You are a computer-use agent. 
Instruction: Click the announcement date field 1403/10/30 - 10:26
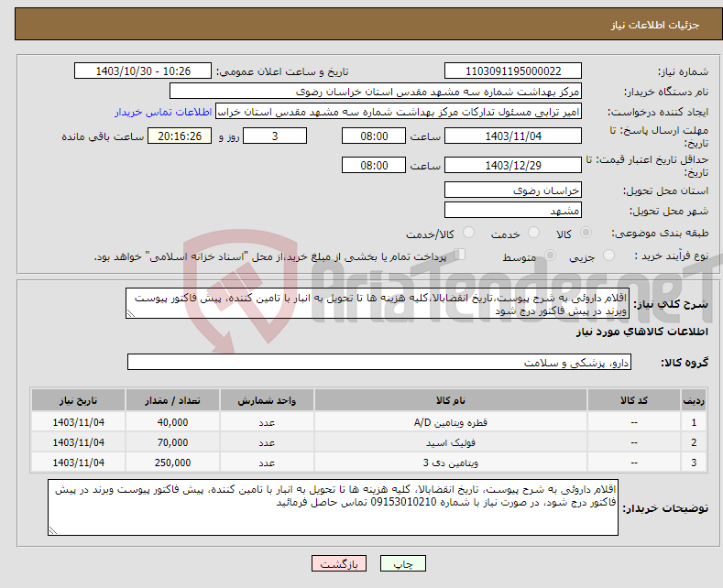(x=142, y=71)
